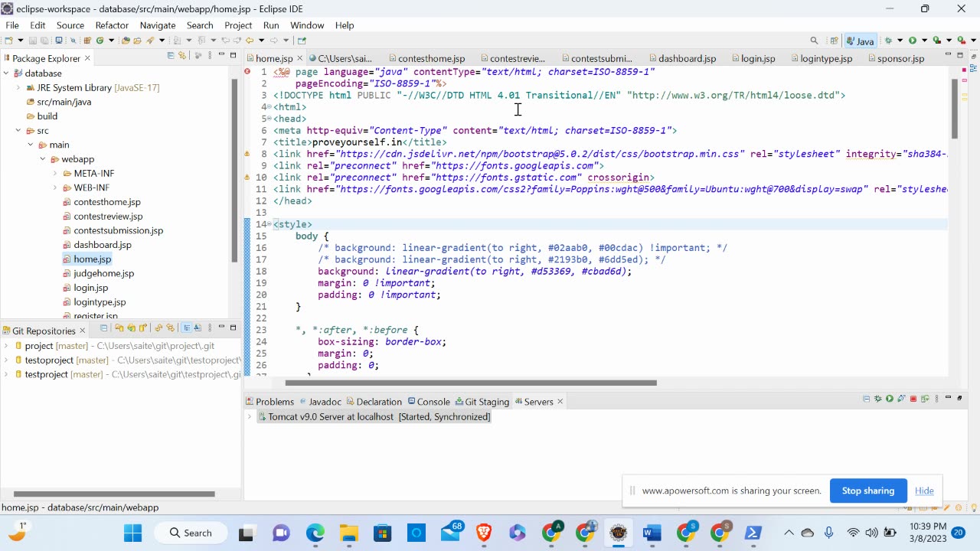Click the green Run launch icon
Viewport: 980px width, 551px height.
click(x=912, y=41)
